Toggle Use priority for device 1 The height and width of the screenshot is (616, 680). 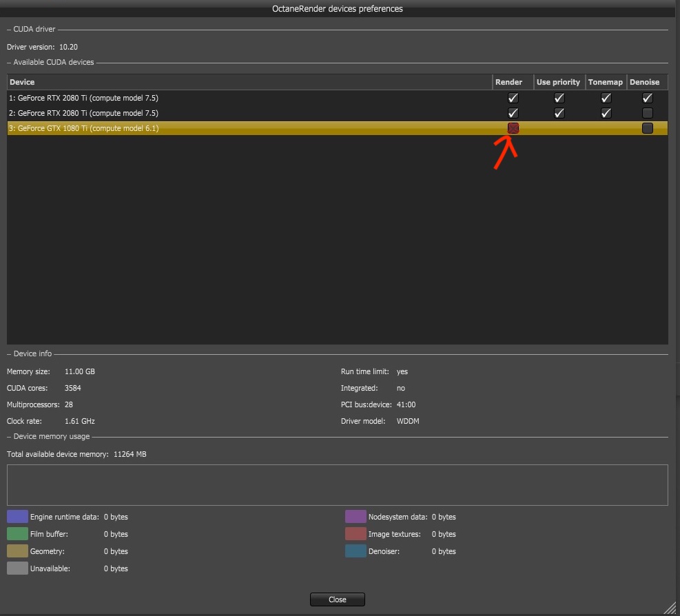click(x=559, y=98)
